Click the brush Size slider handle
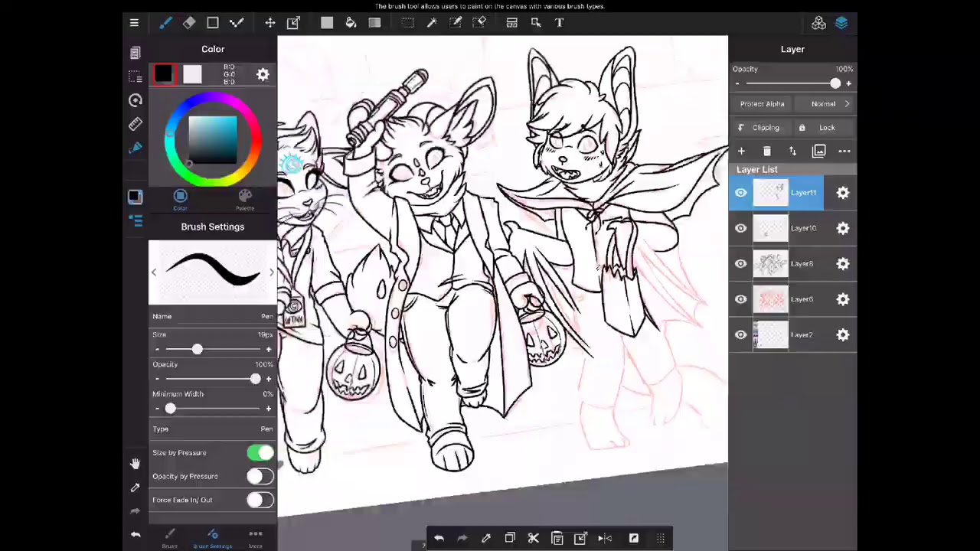 point(197,349)
